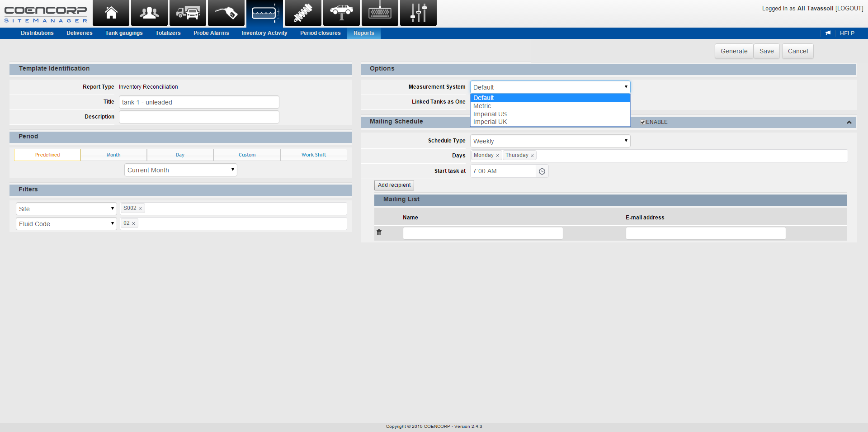The width and height of the screenshot is (868, 432).
Task: Open the Probe Alarms menu item
Action: point(211,33)
